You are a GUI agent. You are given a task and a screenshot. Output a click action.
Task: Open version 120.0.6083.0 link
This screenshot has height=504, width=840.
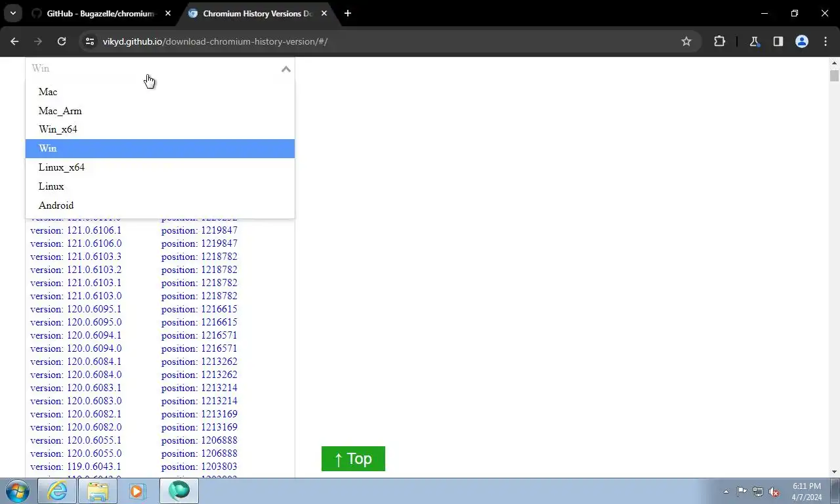(x=75, y=401)
